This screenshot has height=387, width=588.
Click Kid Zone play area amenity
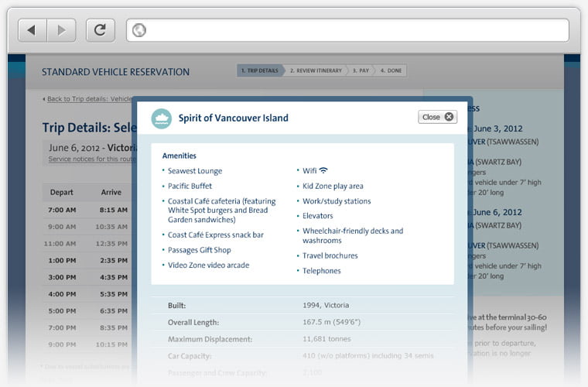pos(333,186)
